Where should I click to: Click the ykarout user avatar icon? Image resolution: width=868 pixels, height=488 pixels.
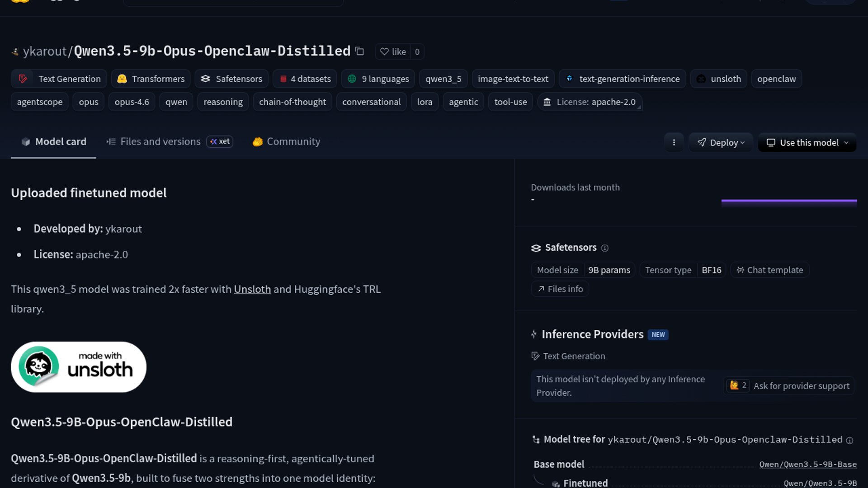tap(15, 52)
